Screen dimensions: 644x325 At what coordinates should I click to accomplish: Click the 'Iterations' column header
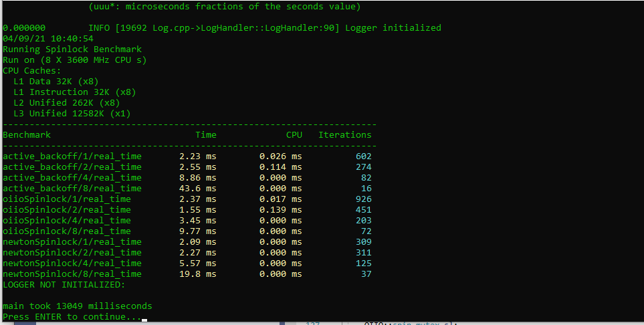[x=344, y=135]
